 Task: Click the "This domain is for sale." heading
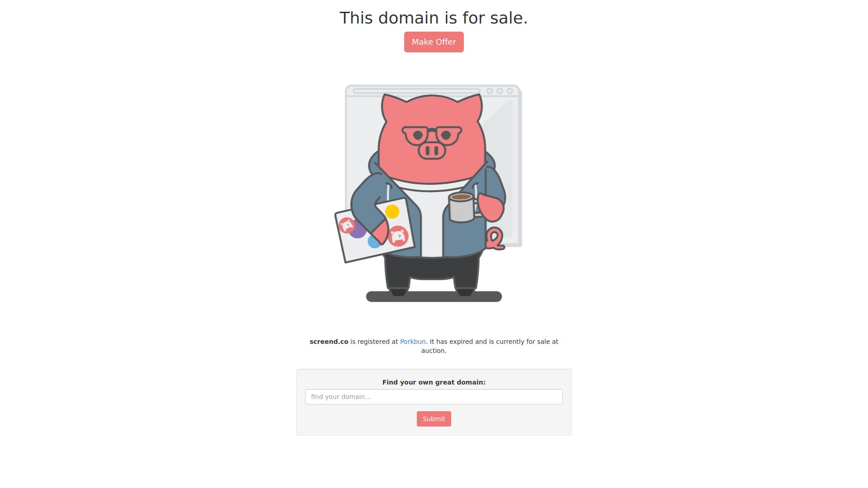tap(434, 18)
